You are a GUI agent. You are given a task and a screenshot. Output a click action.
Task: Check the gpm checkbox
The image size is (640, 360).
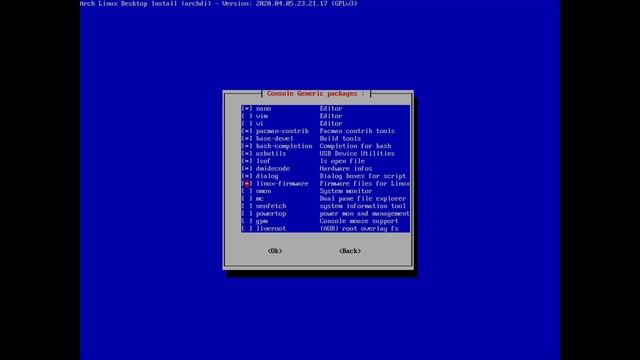pyautogui.click(x=247, y=221)
